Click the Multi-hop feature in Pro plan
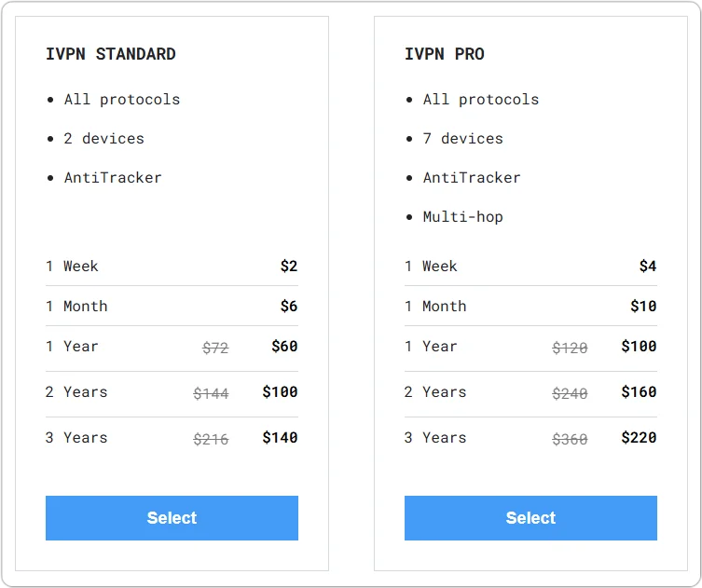Viewport: 702px width, 588px height. point(462,217)
